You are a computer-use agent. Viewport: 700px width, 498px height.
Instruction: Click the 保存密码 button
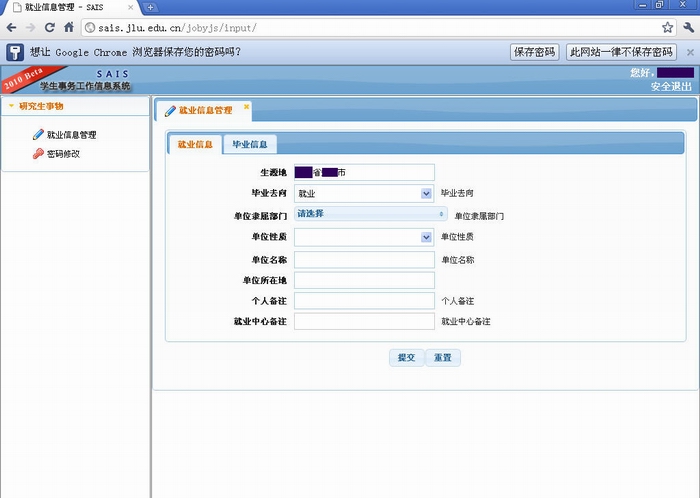(x=534, y=52)
